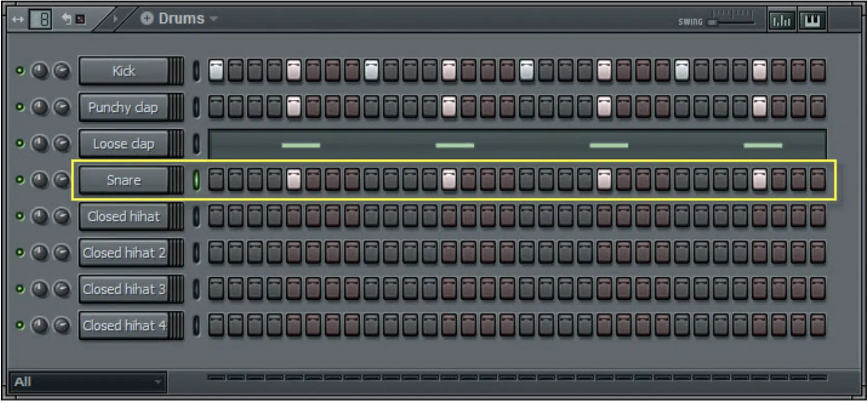Select the Punchy clap channel selector LED
This screenshot has height=403, width=868.
pos(196,107)
